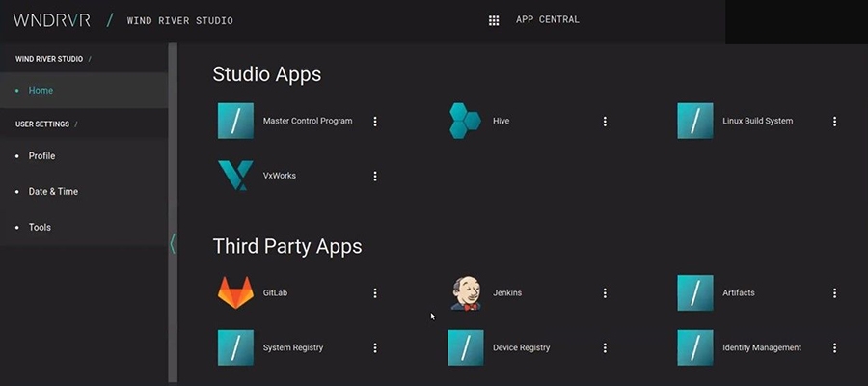
Task: Click the Wind River Studio breadcrumb header
Action: [49, 59]
